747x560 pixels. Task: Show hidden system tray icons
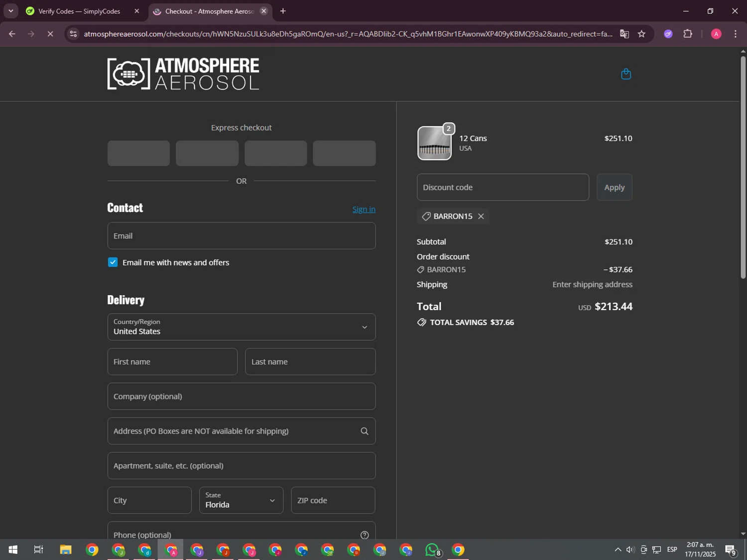[618, 550]
